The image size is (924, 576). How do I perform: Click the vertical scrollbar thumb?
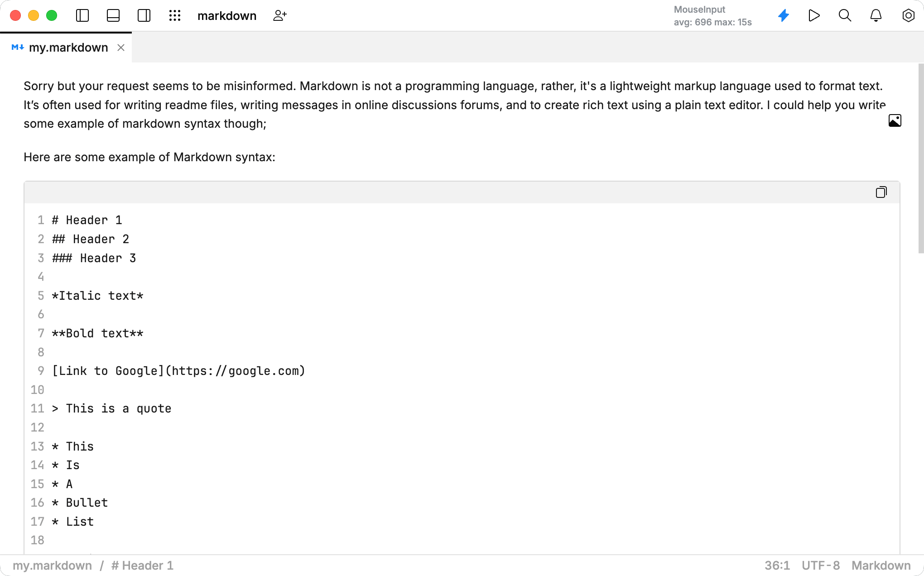920,158
